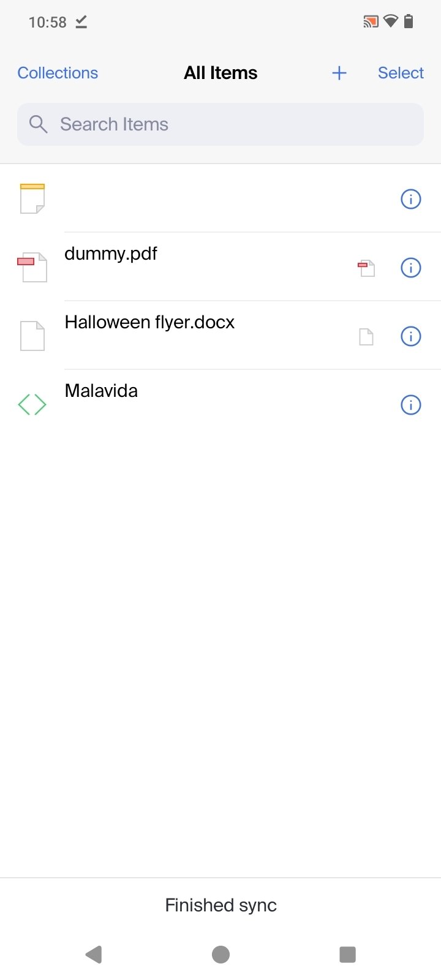
Task: Open info for the Malavida item
Action: (x=410, y=405)
